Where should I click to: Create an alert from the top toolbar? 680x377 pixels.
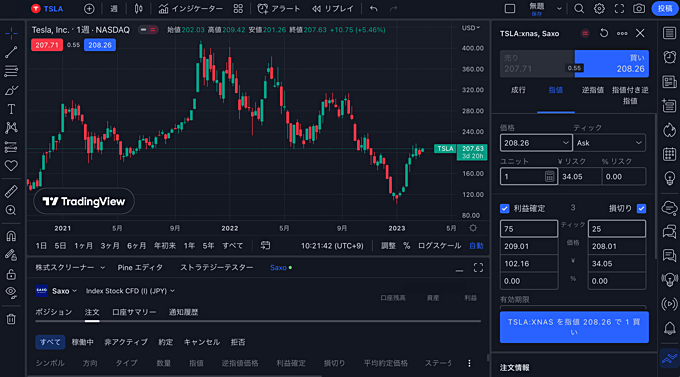click(x=278, y=9)
